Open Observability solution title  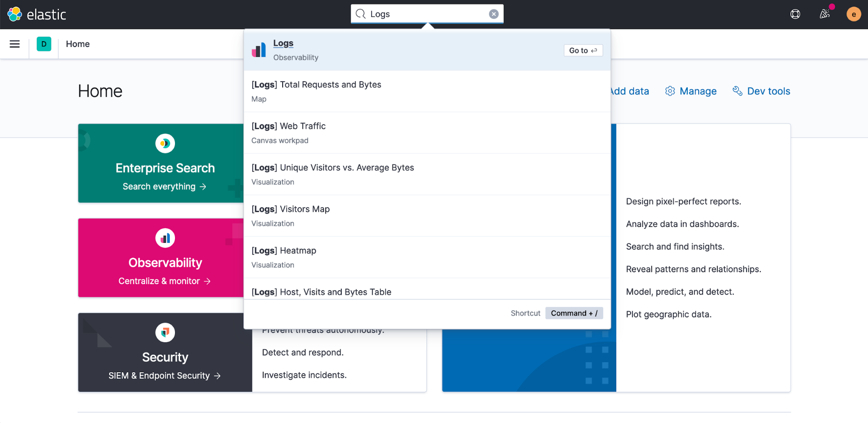point(165,262)
